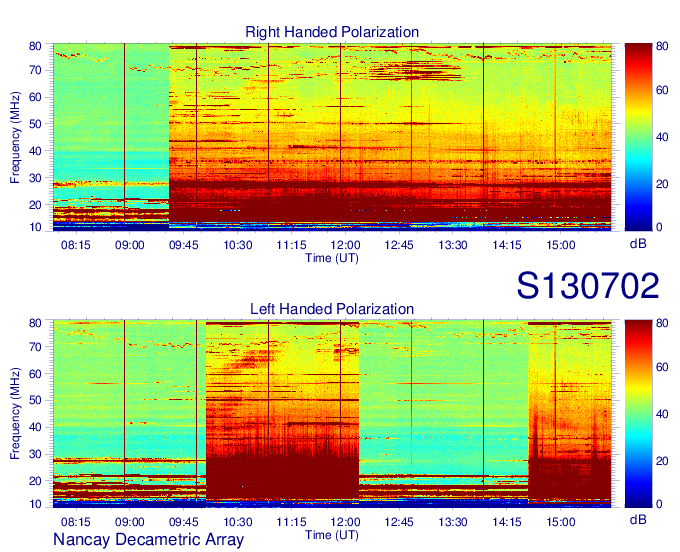Click the 15:00 tick label on top plot
The image size is (680, 552).
click(561, 245)
